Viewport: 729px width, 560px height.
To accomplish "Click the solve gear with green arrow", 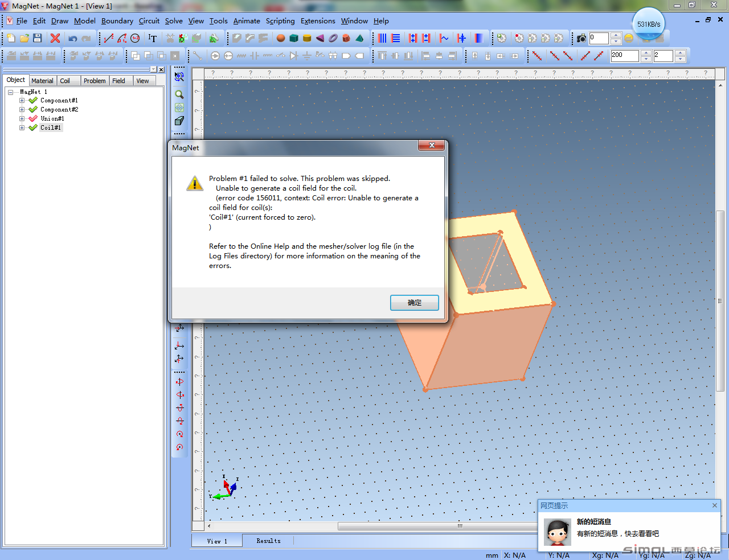I will point(502,38).
